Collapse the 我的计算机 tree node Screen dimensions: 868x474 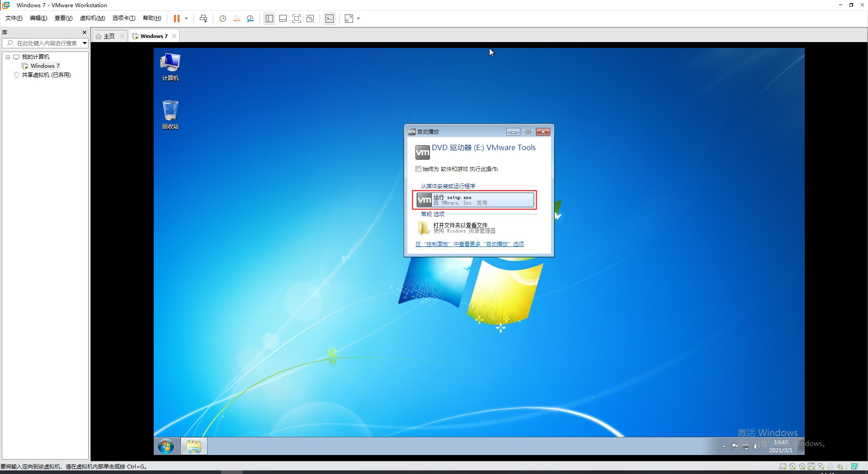point(8,57)
